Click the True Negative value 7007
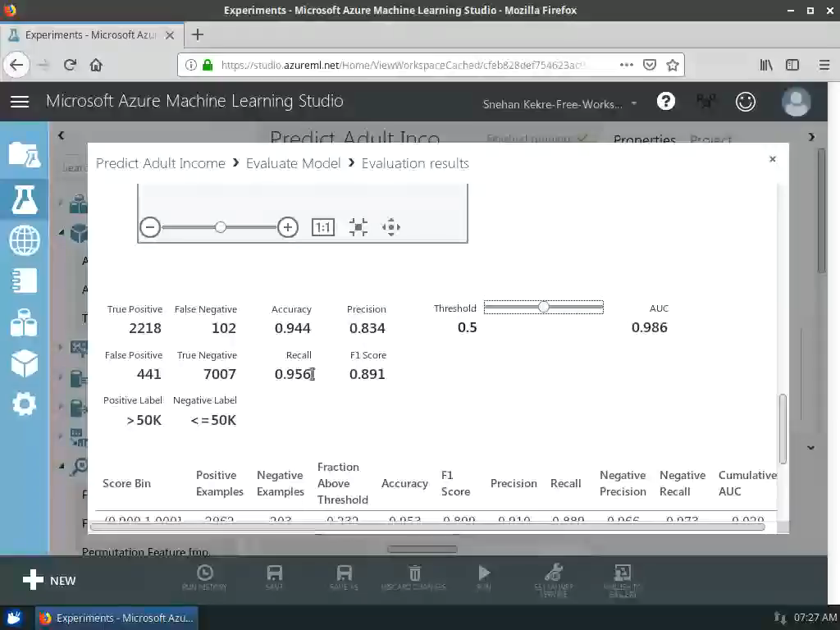The width and height of the screenshot is (840, 630). 220,374
